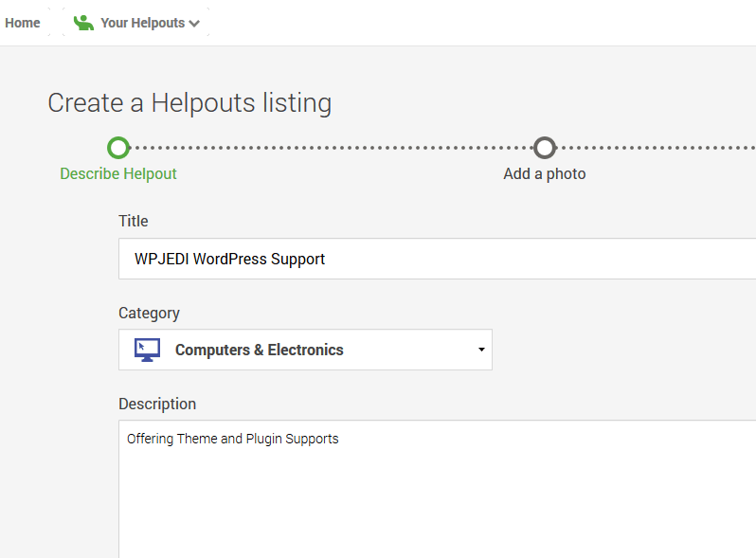Screen dimensions: 756x558
Task: Click the Category field label
Action: tap(149, 313)
